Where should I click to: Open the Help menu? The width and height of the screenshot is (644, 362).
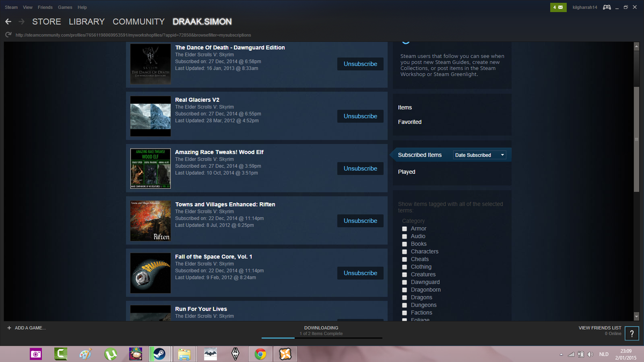pyautogui.click(x=82, y=8)
